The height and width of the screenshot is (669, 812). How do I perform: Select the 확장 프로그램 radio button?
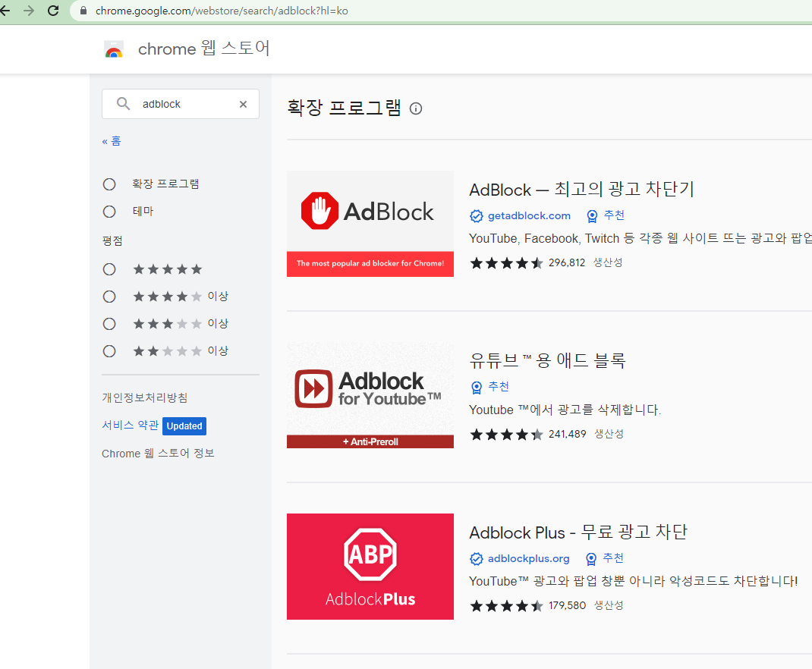click(x=109, y=184)
